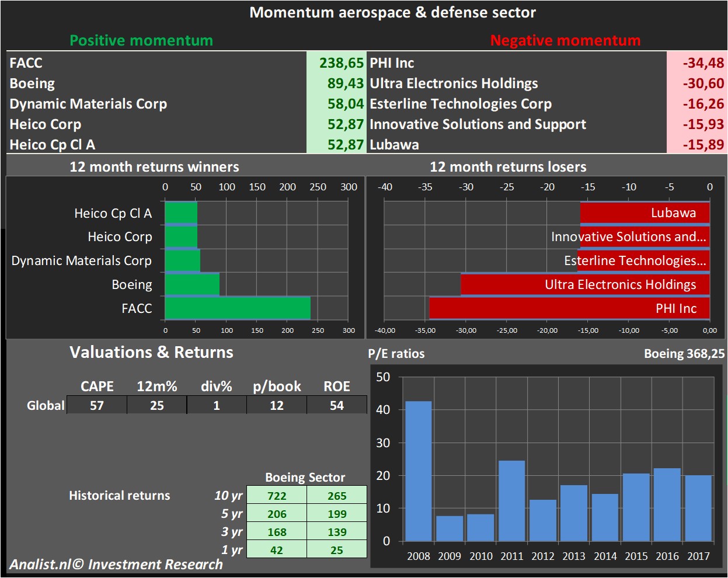
Task: Click the 2009 bar in P/E chart
Action: tap(450, 528)
